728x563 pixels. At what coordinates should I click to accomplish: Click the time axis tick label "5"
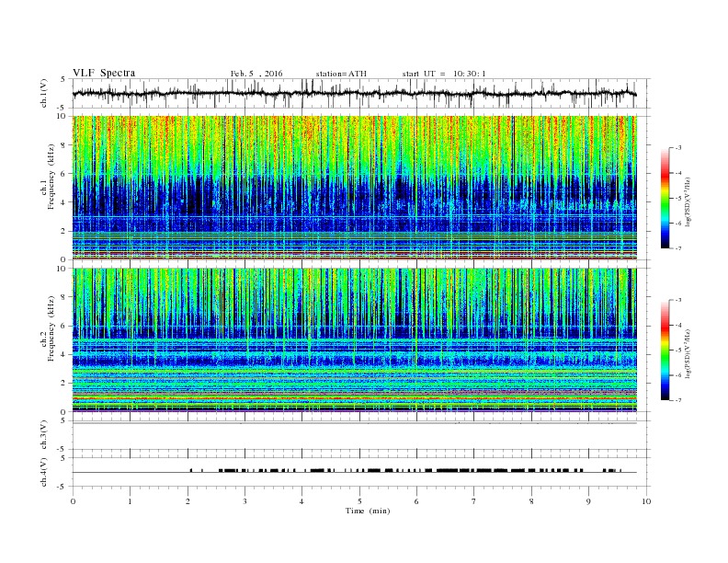tap(359, 501)
